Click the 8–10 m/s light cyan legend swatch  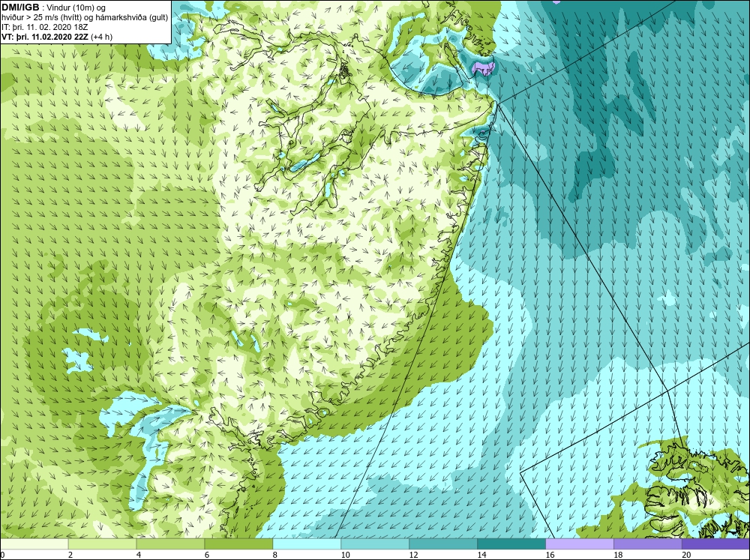click(x=307, y=544)
